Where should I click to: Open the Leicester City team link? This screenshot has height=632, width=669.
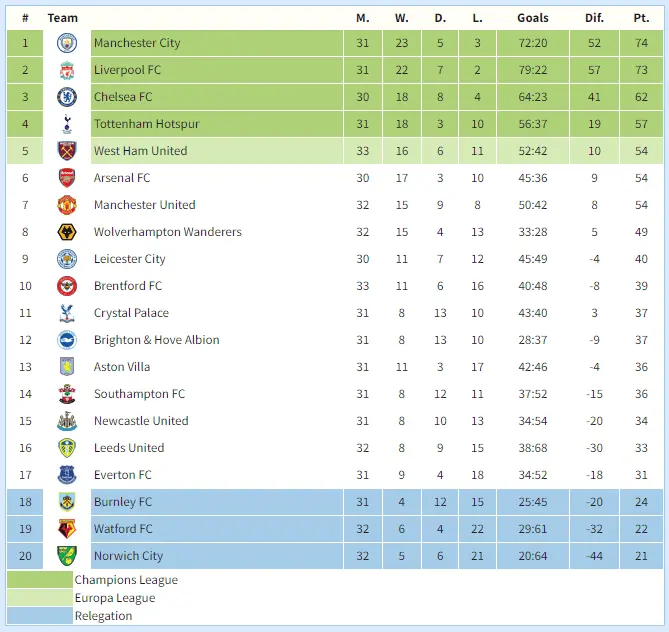pyautogui.click(x=129, y=259)
